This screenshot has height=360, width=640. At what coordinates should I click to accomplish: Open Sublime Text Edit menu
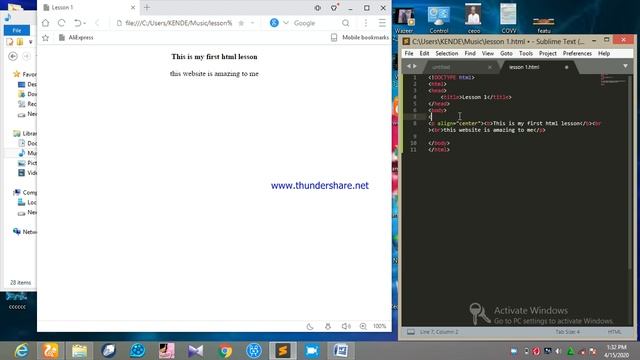[424, 53]
